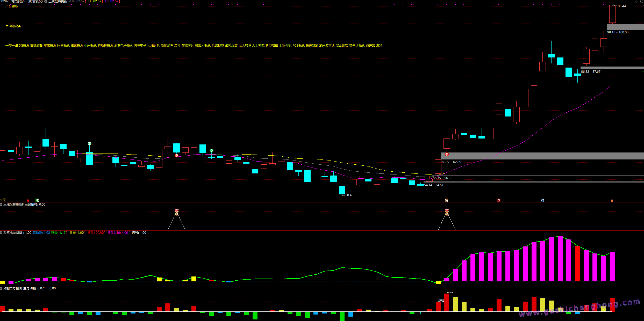
Task: Click the 人工智能 concept tag
Action: coord(258,46)
